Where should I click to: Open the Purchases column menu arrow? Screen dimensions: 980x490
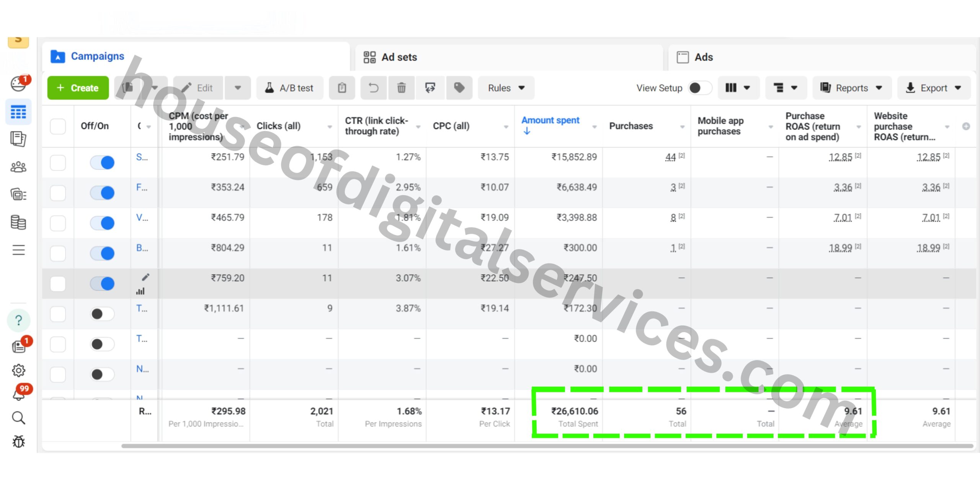point(682,127)
